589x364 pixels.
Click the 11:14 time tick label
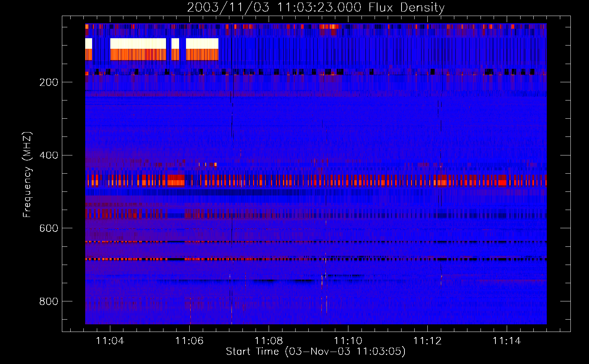[x=507, y=341]
